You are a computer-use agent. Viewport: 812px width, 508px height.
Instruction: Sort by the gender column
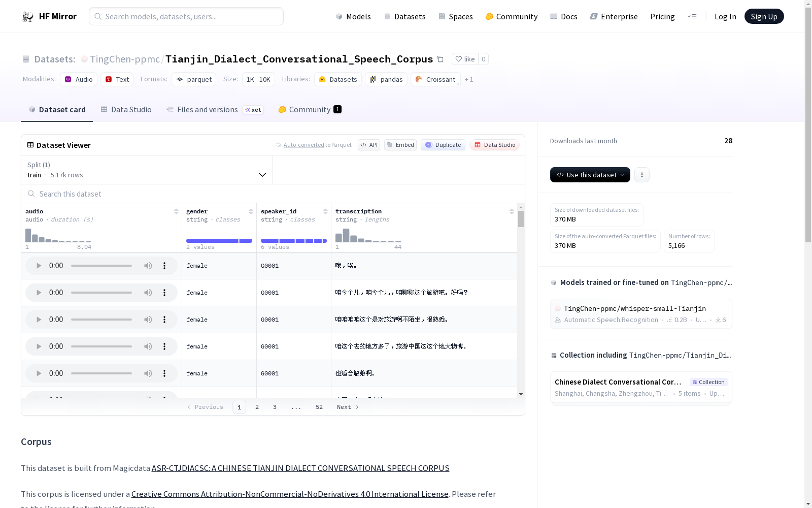coord(251,211)
